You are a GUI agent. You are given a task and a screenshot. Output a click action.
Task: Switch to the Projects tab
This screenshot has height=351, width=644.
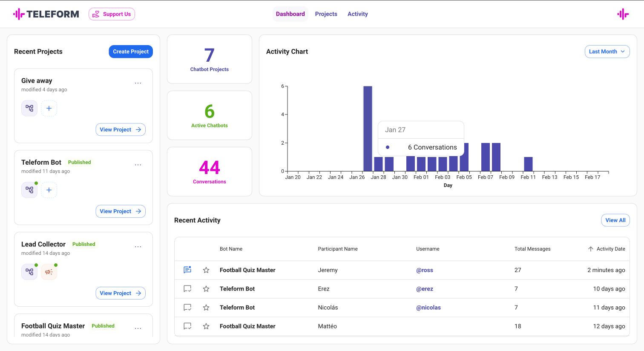coord(326,14)
